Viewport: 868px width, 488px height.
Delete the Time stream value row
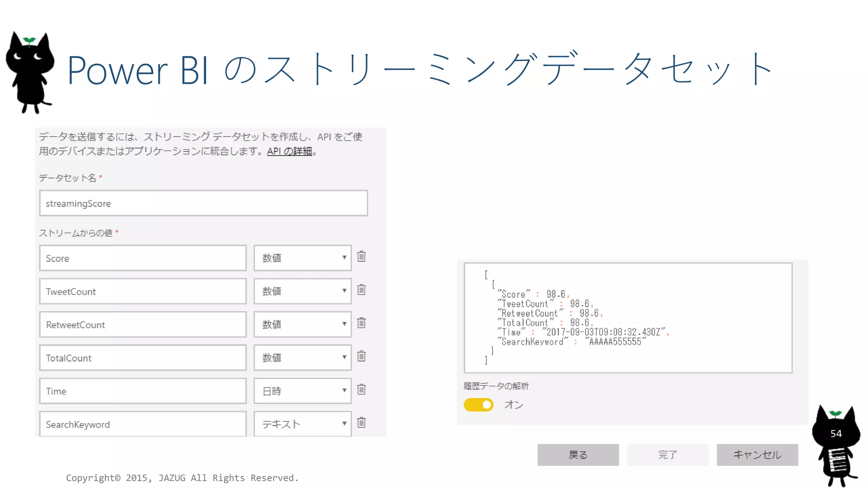click(x=361, y=389)
